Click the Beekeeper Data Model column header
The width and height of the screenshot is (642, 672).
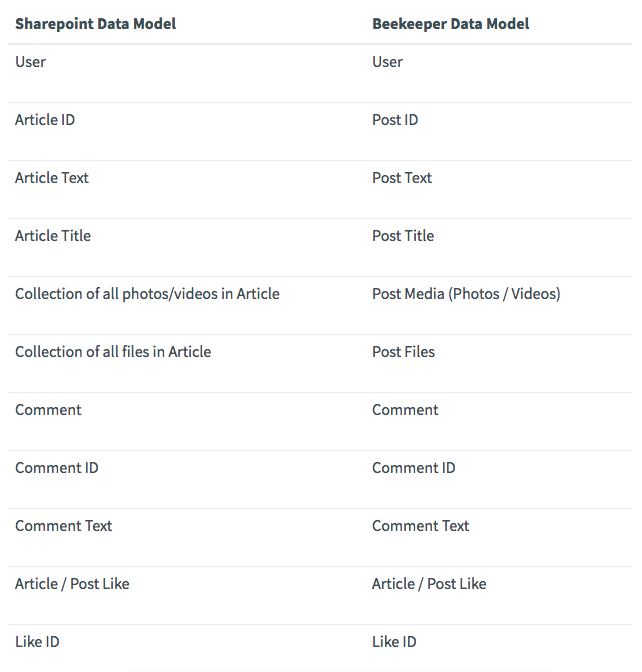coord(450,24)
